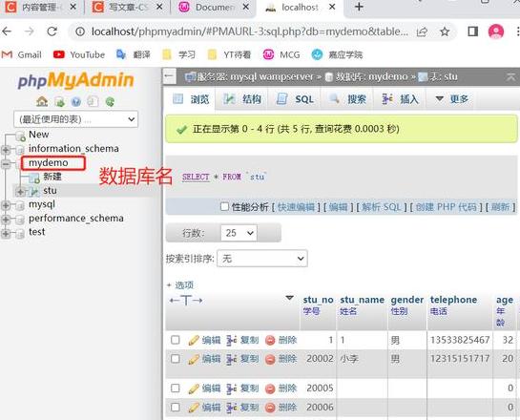This screenshot has width=520, height=420.
Task: Click the phpMyAdmin logo
Action: (75, 80)
